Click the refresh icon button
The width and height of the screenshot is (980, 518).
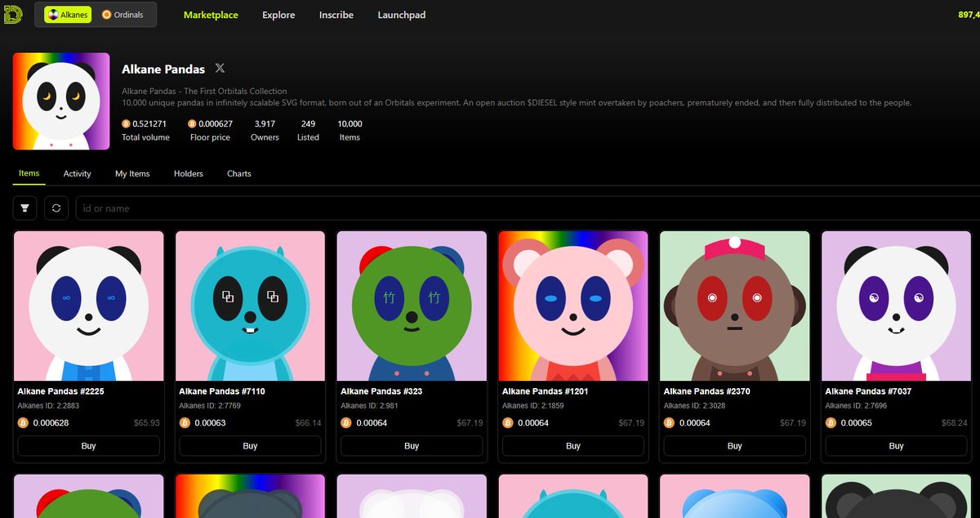coord(56,208)
